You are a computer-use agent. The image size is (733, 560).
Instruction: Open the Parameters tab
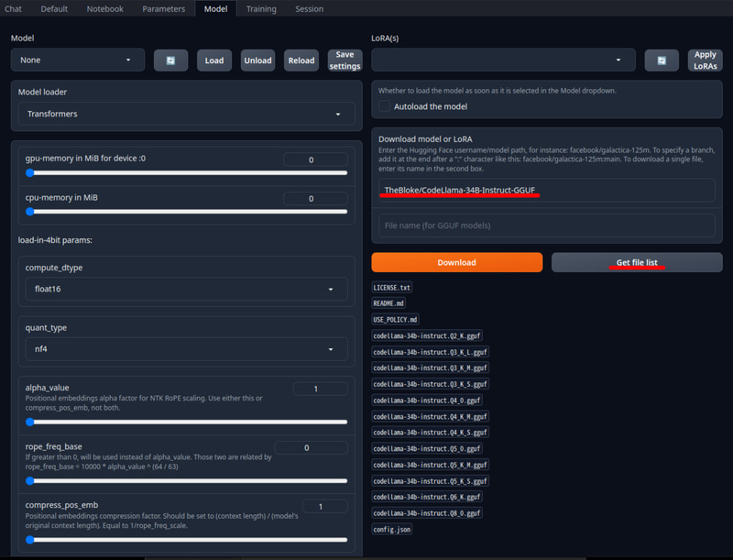tap(164, 9)
